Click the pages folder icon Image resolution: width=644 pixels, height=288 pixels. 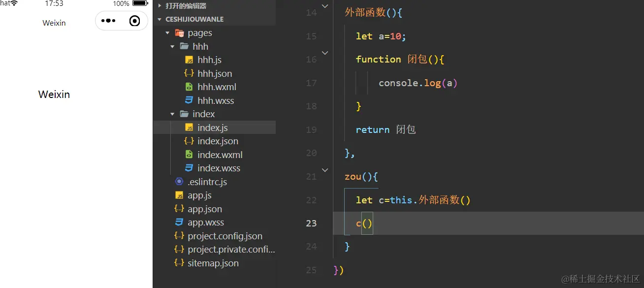point(180,33)
